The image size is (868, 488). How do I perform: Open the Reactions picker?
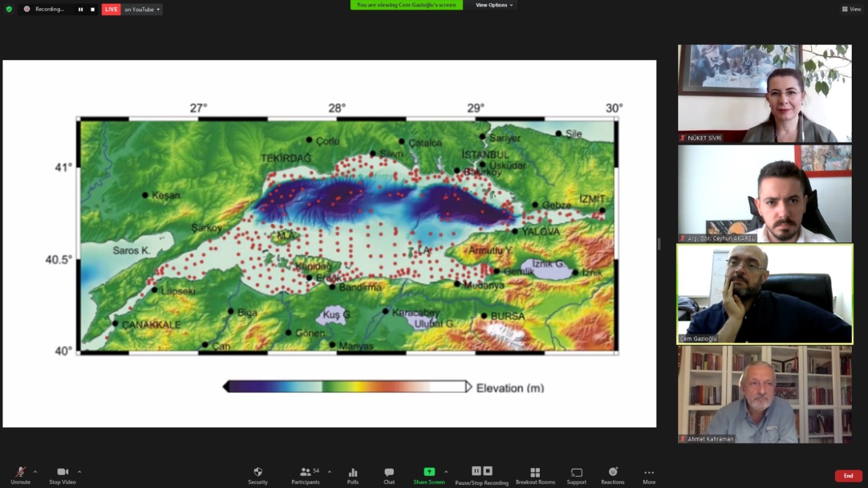[x=612, y=475]
